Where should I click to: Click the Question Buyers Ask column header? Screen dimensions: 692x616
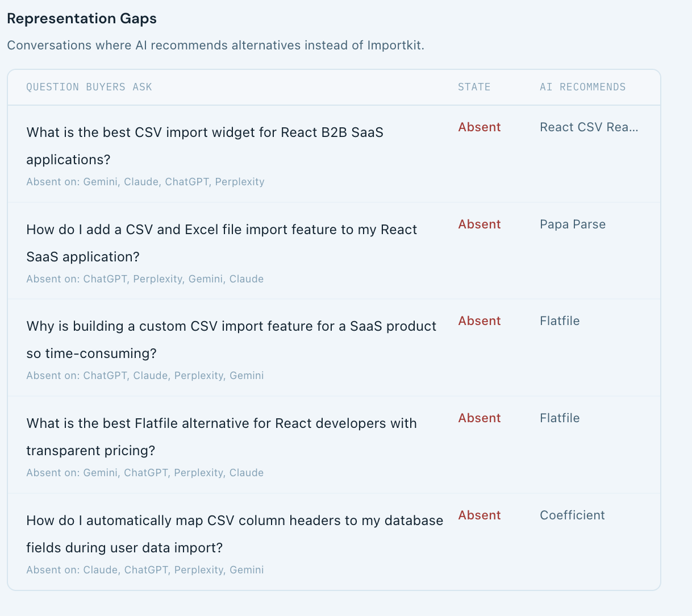(x=89, y=87)
